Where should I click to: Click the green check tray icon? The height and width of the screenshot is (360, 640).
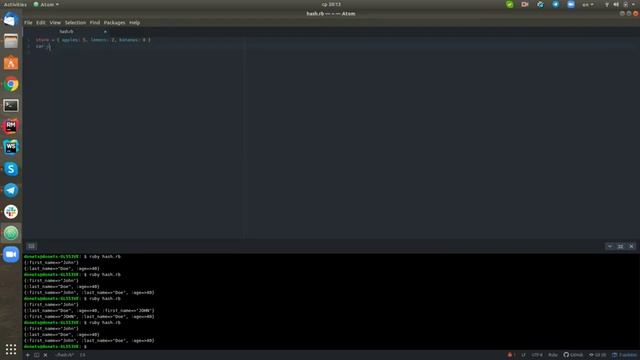click(509, 4)
